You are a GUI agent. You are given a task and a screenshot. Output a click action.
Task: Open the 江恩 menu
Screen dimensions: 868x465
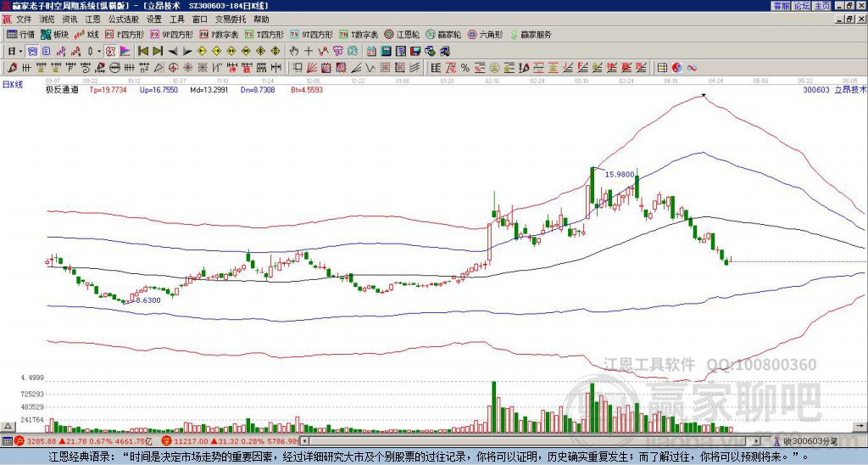(x=92, y=20)
